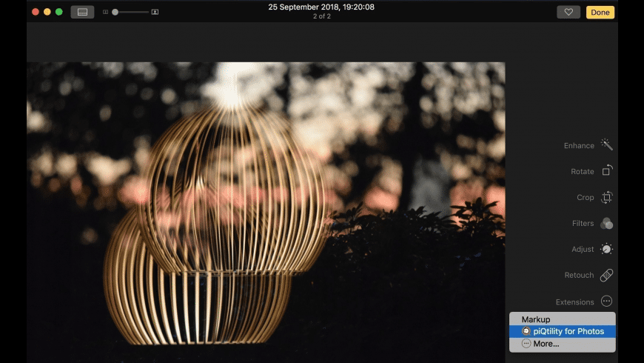Click the zoom slider knob
The height and width of the screenshot is (363, 644).
pos(115,12)
